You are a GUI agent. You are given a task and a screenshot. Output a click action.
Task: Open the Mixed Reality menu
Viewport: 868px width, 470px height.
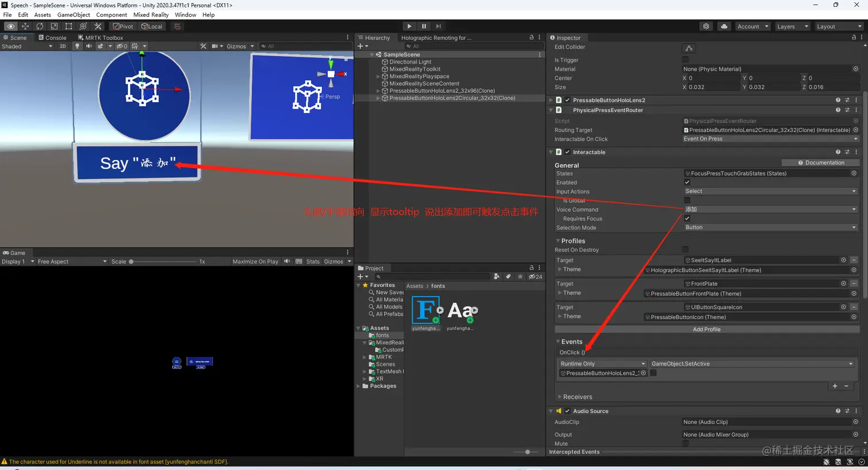[151, 15]
